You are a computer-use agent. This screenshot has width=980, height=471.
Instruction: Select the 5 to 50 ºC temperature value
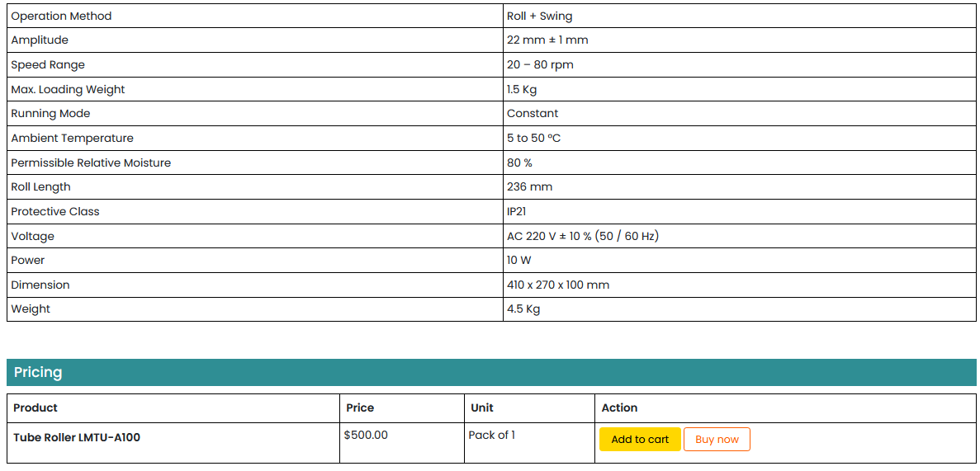click(533, 139)
